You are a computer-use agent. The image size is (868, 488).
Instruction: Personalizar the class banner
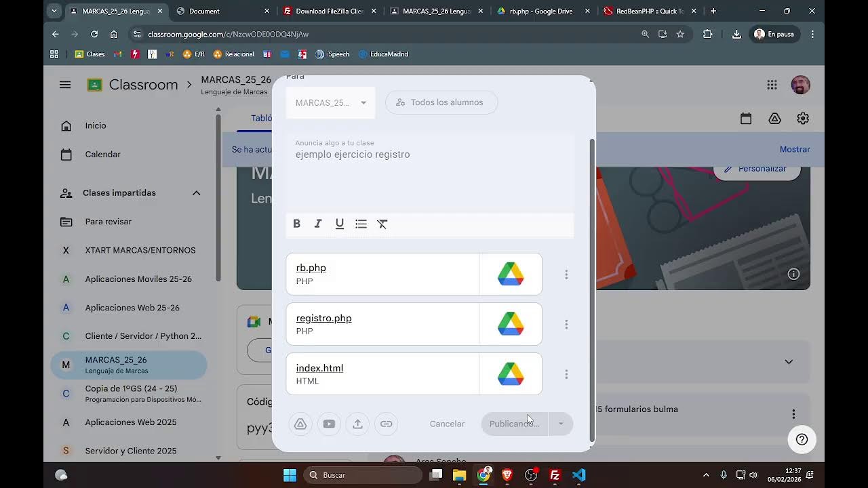pos(757,168)
